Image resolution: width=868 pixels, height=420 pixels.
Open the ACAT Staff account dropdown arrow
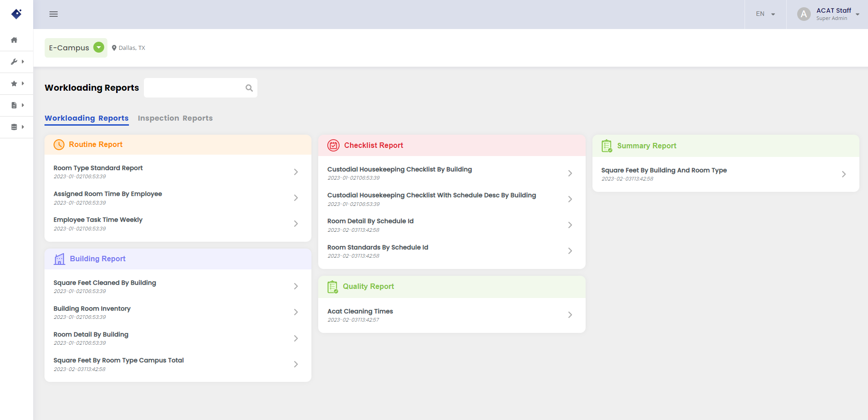pos(858,14)
